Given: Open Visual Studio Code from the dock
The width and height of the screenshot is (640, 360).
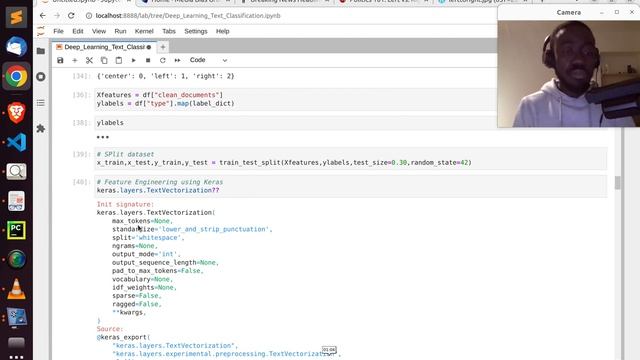Looking at the screenshot, I should point(16,142).
